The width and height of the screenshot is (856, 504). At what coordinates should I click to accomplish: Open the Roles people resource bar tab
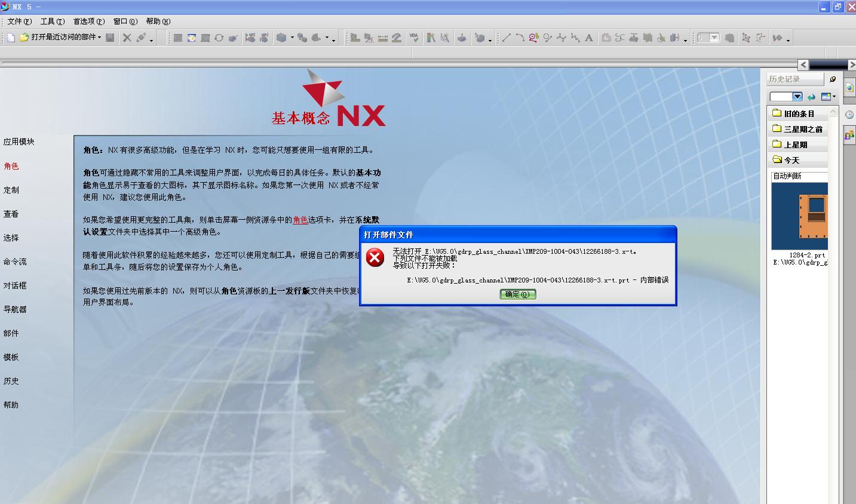click(849, 136)
